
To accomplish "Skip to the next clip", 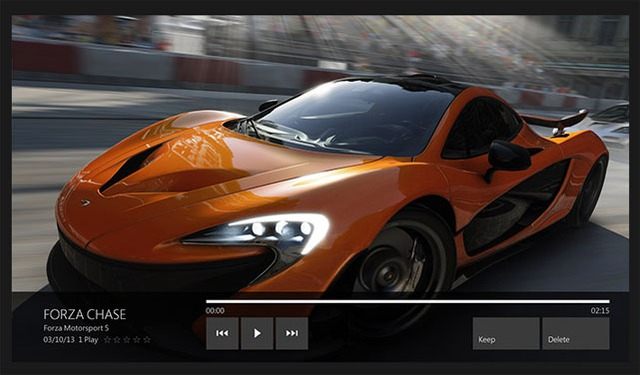I will [x=292, y=333].
